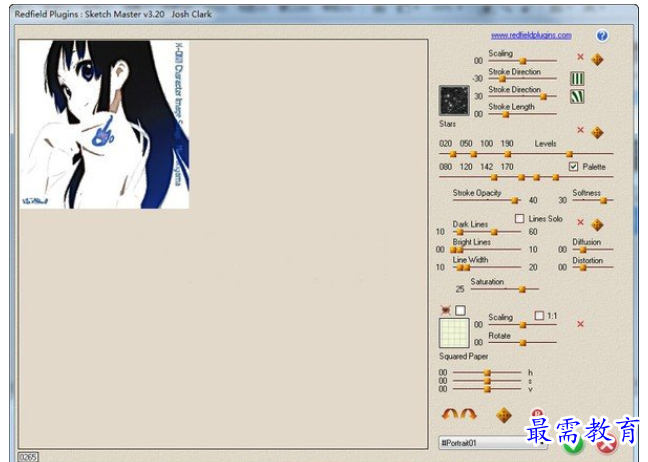Screen dimensions: 648x462
Task: Click the Diffusion slider handle
Action: (583, 250)
